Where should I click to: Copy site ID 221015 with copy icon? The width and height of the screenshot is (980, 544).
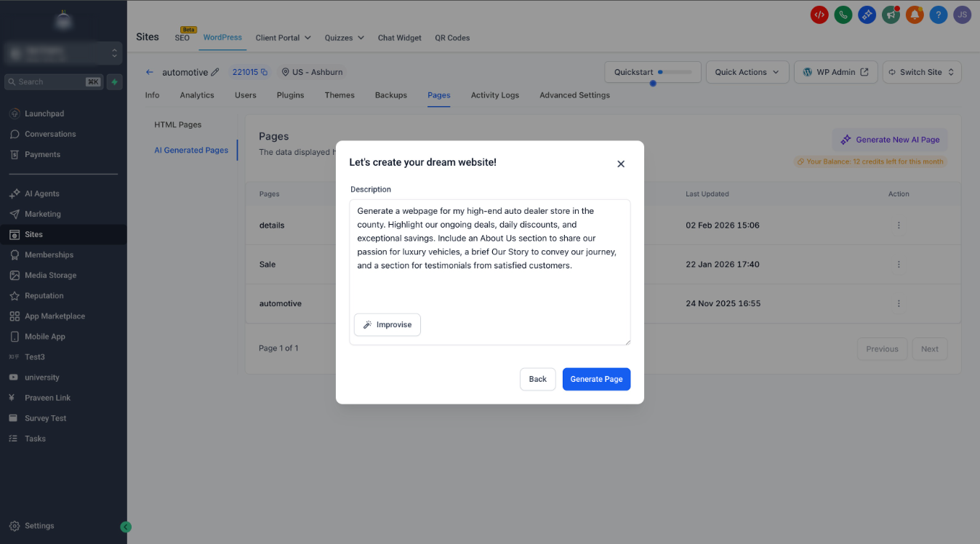264,72
